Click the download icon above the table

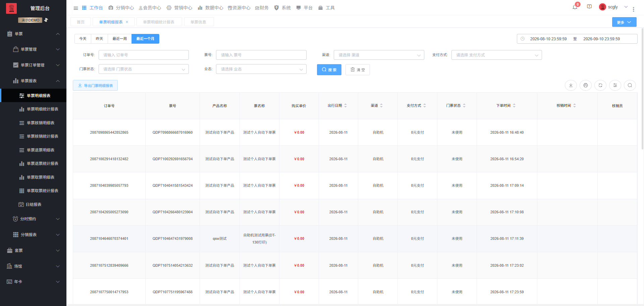click(x=571, y=85)
